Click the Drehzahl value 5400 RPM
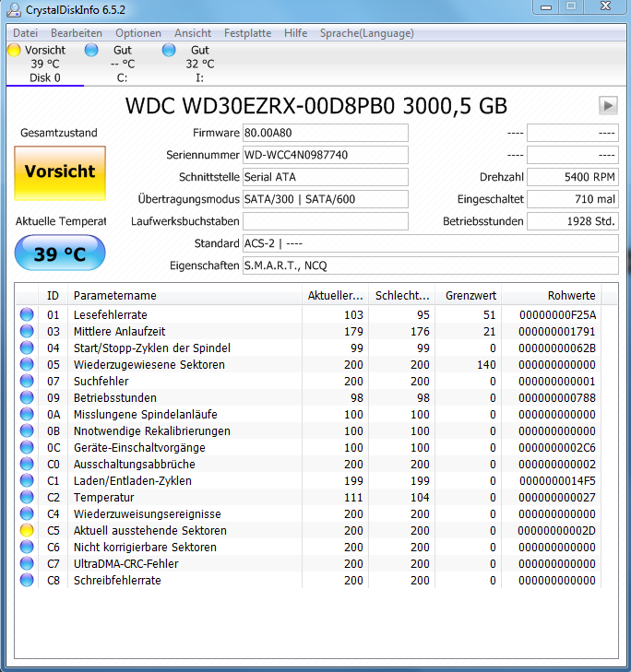This screenshot has height=672, width=631. click(573, 177)
